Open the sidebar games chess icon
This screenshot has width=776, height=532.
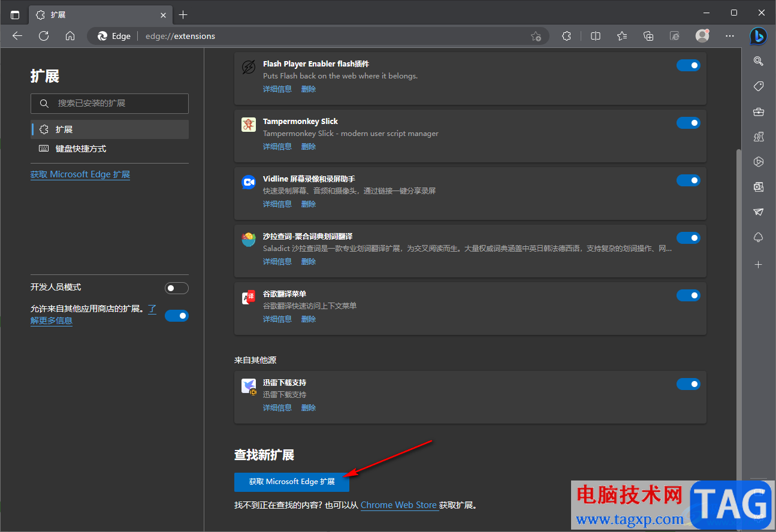759,137
